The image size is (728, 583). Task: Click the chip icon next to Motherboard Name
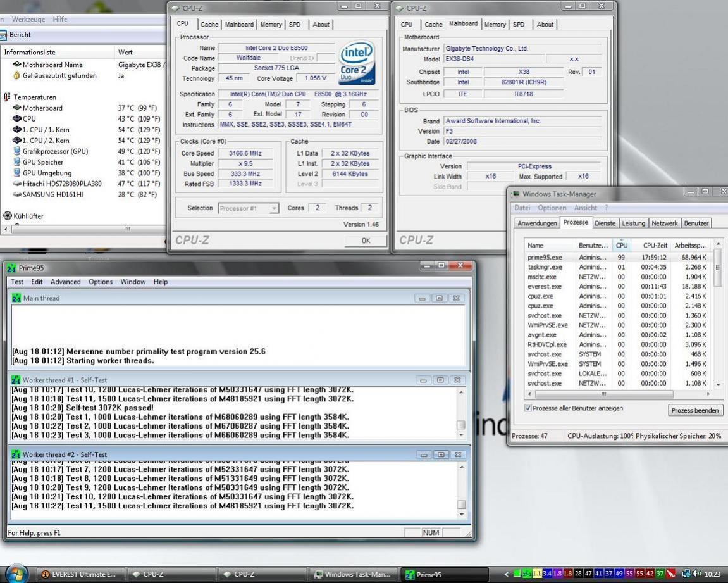click(x=16, y=65)
